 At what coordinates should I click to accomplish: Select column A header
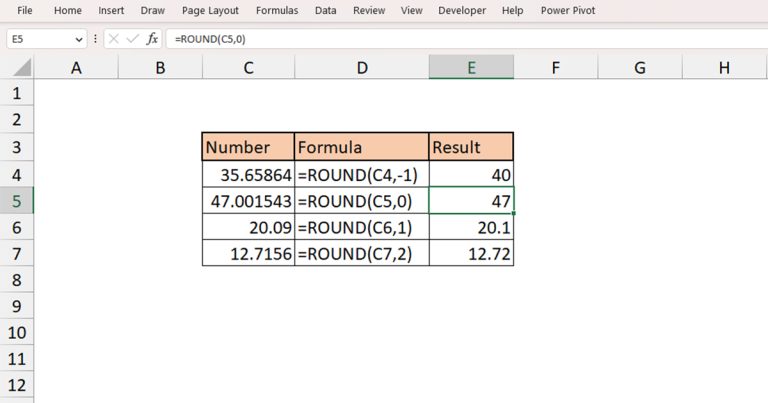coord(76,68)
